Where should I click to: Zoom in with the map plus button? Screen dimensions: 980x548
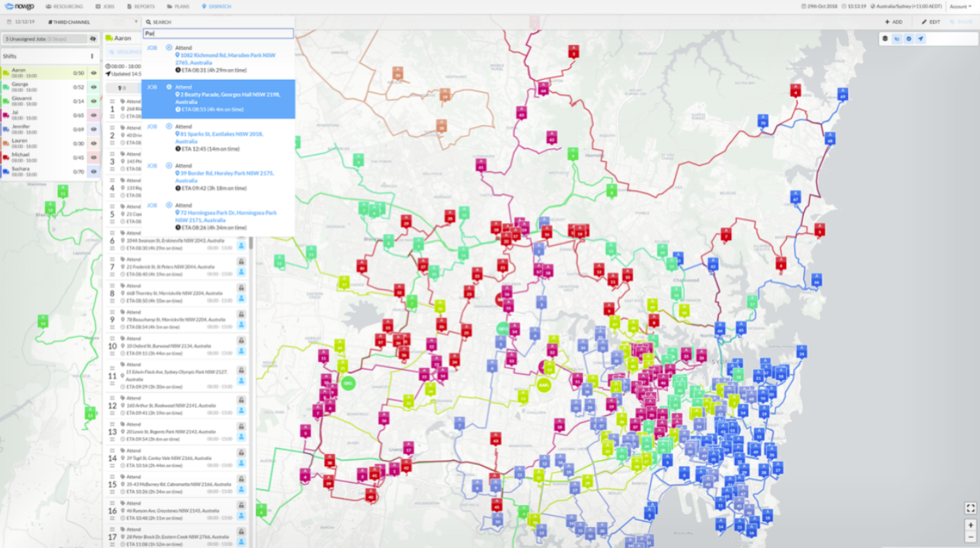click(x=971, y=525)
